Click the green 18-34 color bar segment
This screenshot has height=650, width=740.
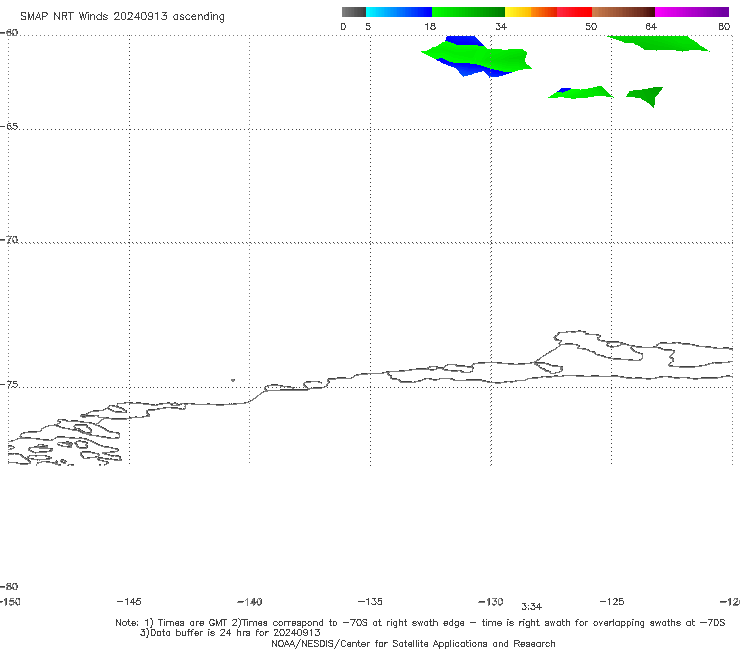click(468, 12)
